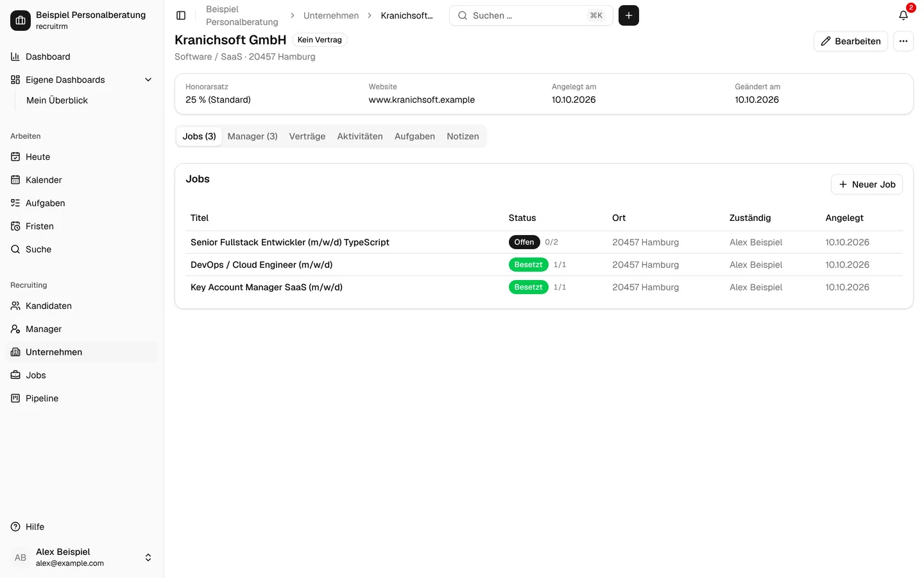This screenshot has width=924, height=578.
Task: Click the Status column header
Action: (x=522, y=218)
